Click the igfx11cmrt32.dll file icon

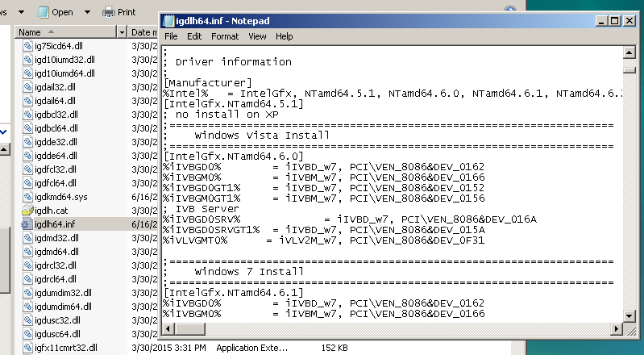(27, 348)
